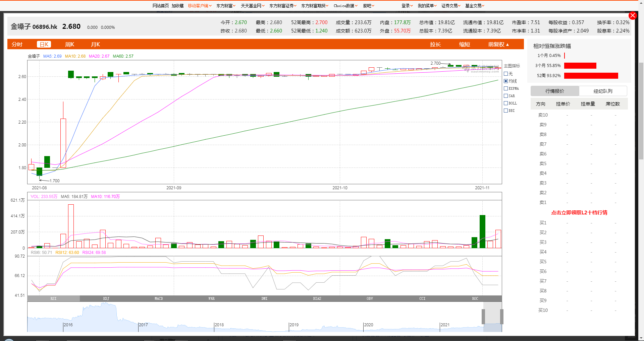Click the 3个月 55.85% relative performance bar
644x341 pixels.
[580, 66]
